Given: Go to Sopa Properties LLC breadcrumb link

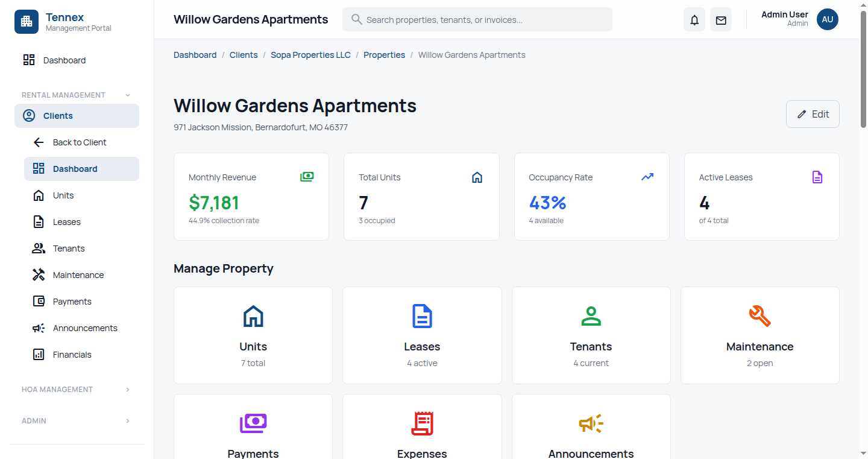Looking at the screenshot, I should (x=310, y=55).
